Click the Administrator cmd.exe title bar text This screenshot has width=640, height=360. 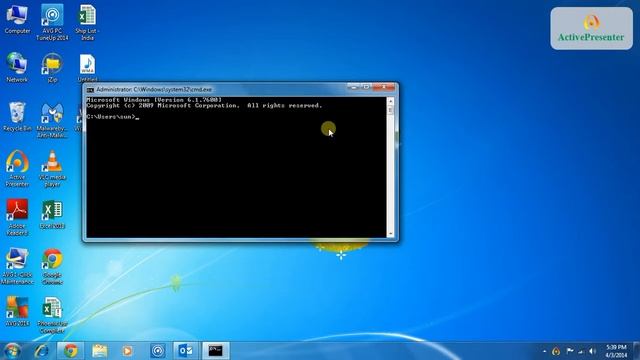[154, 89]
